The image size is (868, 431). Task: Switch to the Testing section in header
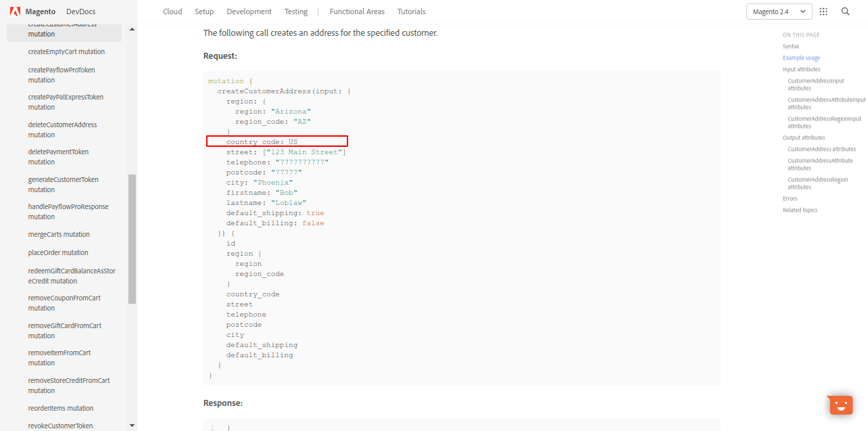coord(295,11)
